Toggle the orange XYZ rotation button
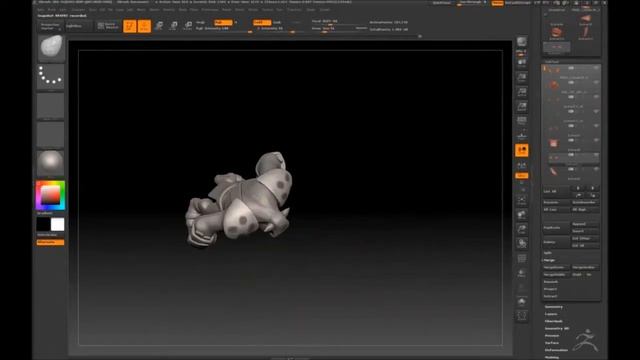This screenshot has height=360, width=640. 522,176
